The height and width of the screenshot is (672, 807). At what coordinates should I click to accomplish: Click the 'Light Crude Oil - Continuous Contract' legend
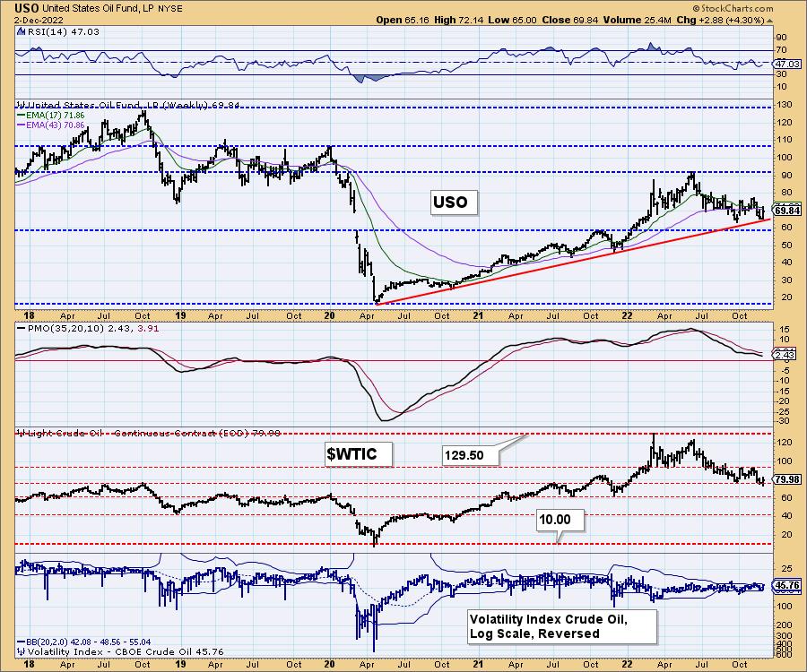(x=149, y=433)
